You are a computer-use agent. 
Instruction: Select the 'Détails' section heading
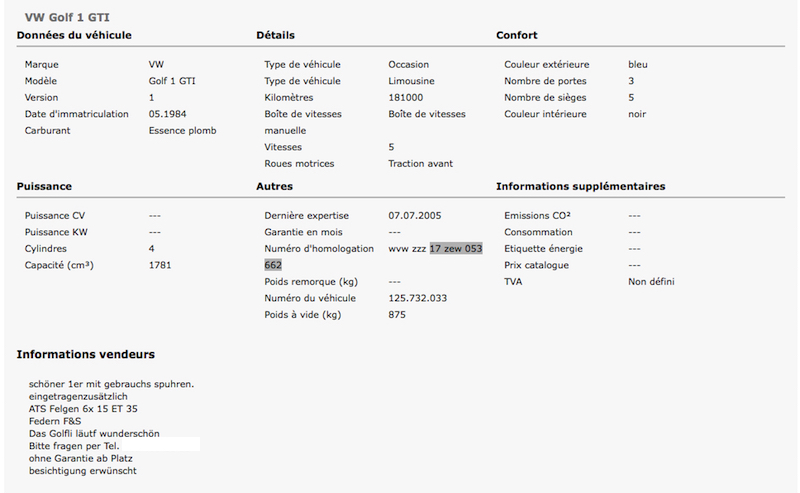[x=276, y=35]
